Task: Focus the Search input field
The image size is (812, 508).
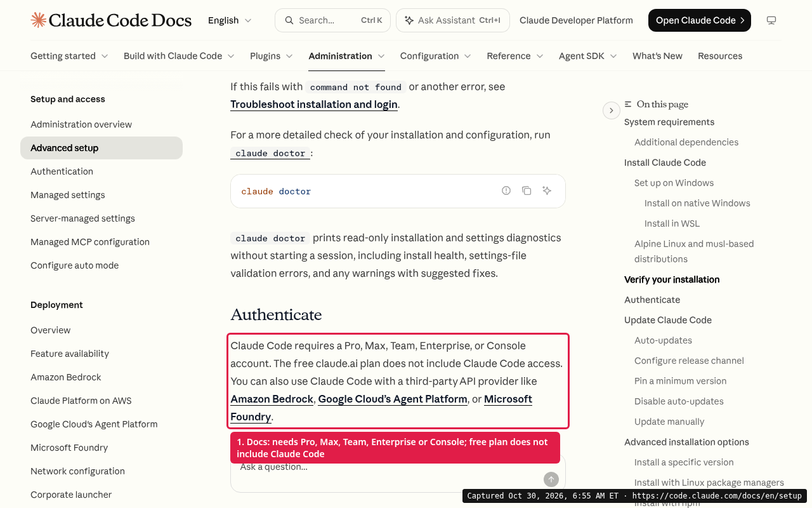Action: pos(333,20)
